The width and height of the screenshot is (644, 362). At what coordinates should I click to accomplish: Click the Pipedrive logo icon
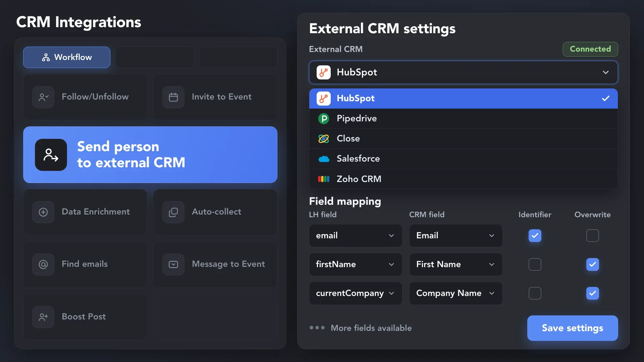(x=324, y=119)
